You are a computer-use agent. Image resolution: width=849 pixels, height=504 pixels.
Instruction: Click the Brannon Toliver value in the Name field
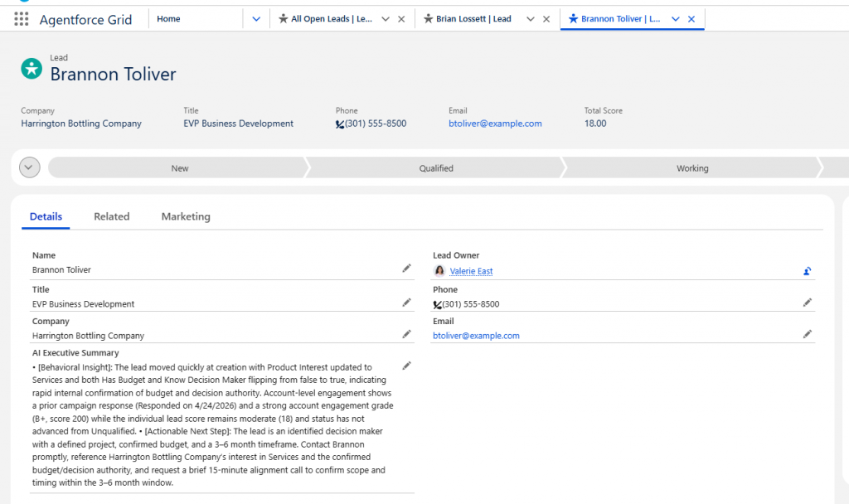pyautogui.click(x=61, y=269)
